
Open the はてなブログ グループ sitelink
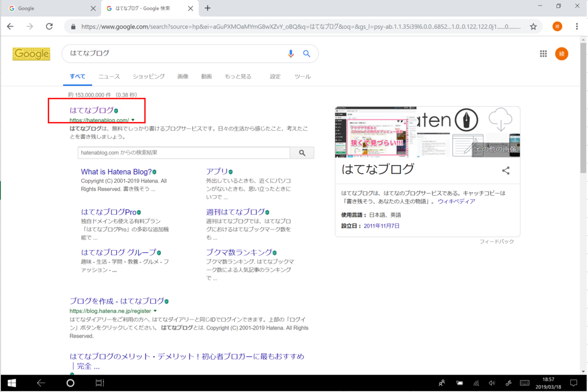pos(118,252)
